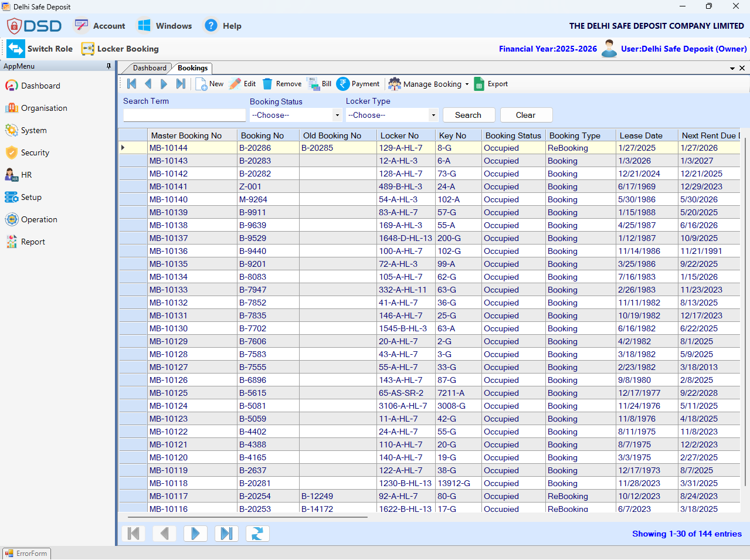This screenshot has height=560, width=750.
Task: Click the Payment rupee icon
Action: 343,84
